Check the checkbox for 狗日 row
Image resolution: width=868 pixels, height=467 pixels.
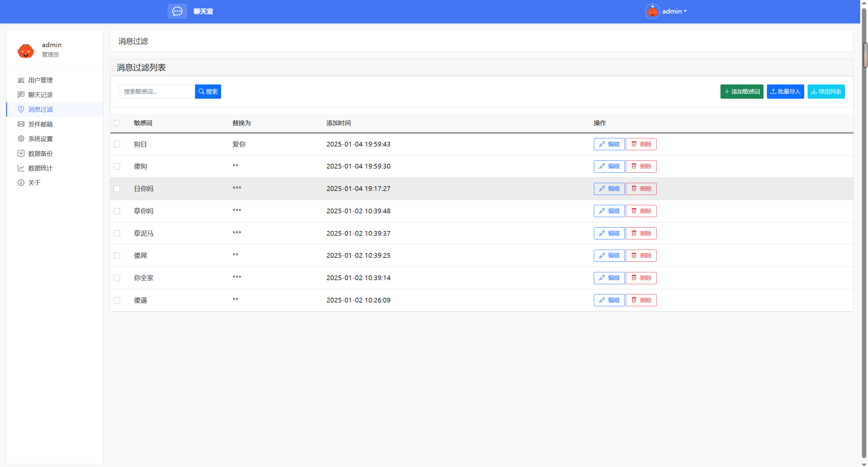(x=117, y=144)
